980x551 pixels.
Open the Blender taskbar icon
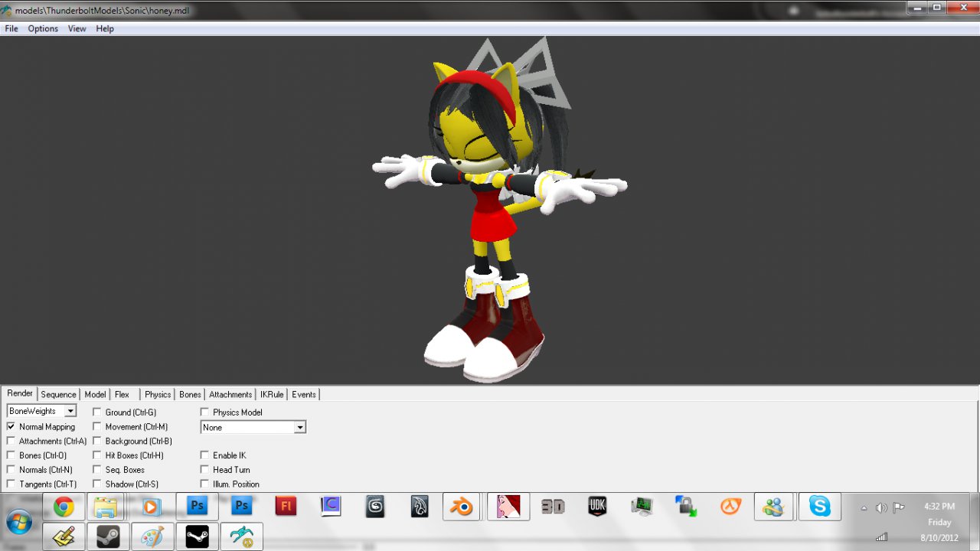pyautogui.click(x=462, y=507)
